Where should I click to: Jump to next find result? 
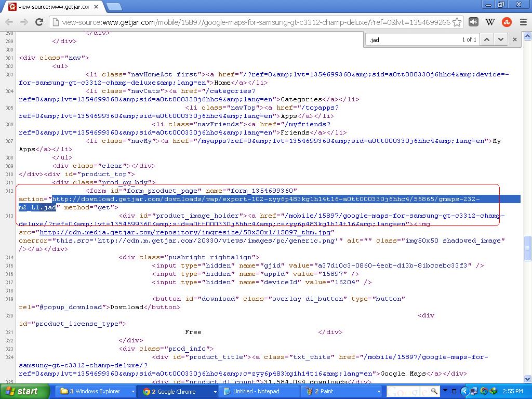coord(500,39)
